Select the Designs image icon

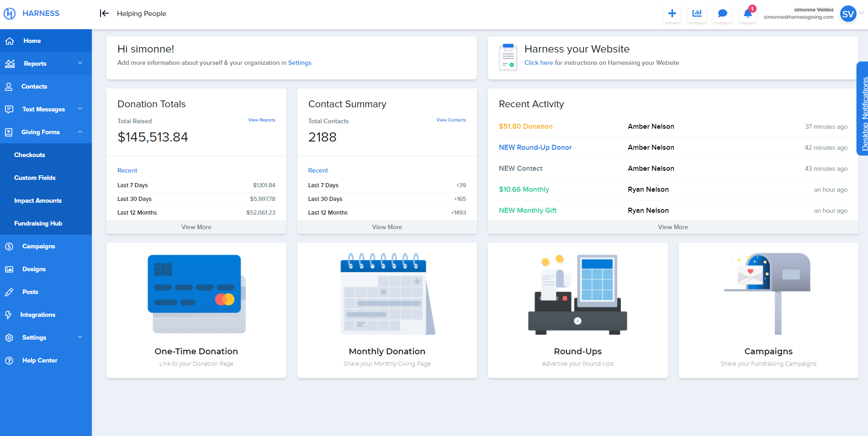[10, 269]
